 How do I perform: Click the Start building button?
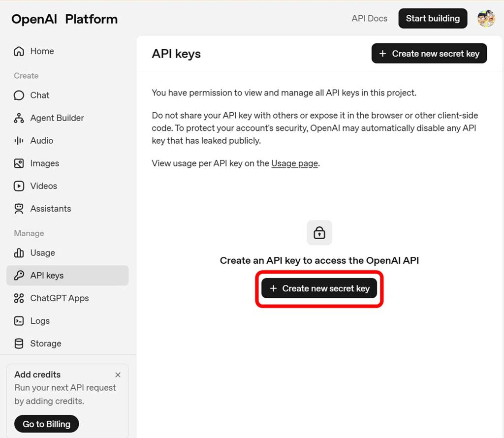click(433, 18)
